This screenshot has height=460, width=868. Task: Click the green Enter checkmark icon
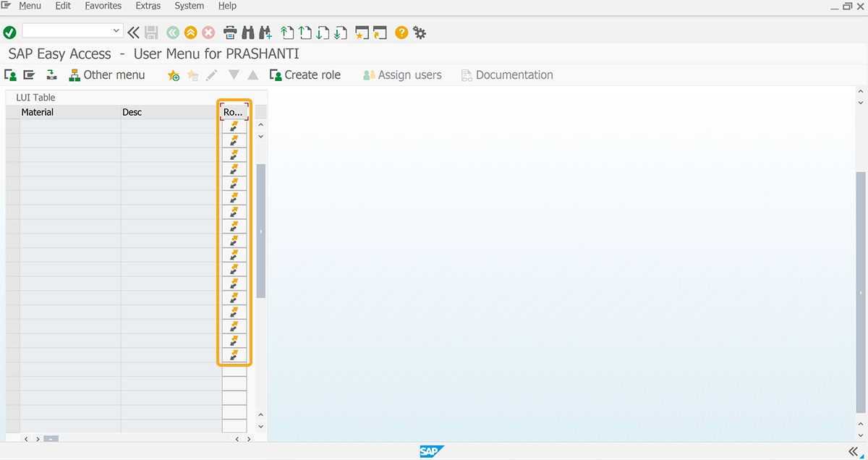click(9, 33)
